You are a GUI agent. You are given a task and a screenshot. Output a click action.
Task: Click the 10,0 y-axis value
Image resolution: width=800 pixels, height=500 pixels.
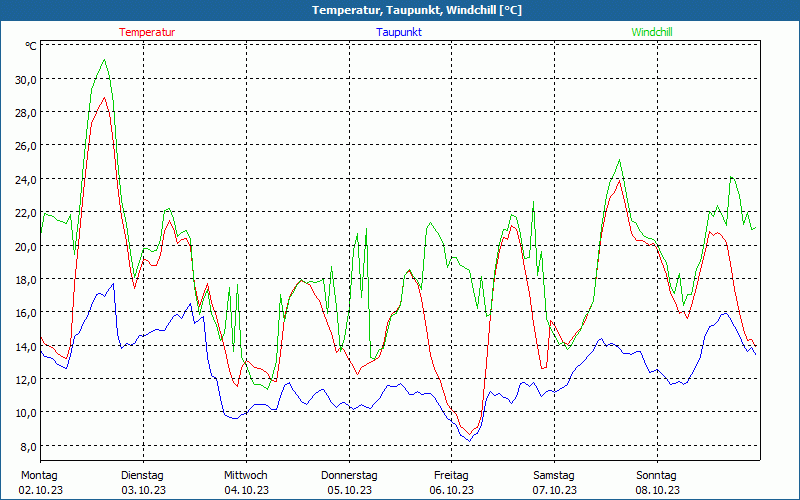coord(25,413)
